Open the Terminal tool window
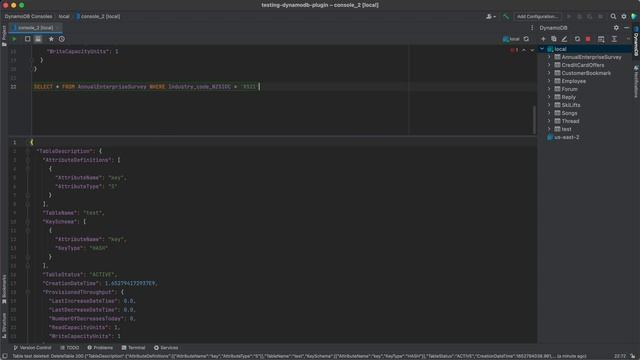This screenshot has width=640, height=360. 133,348
